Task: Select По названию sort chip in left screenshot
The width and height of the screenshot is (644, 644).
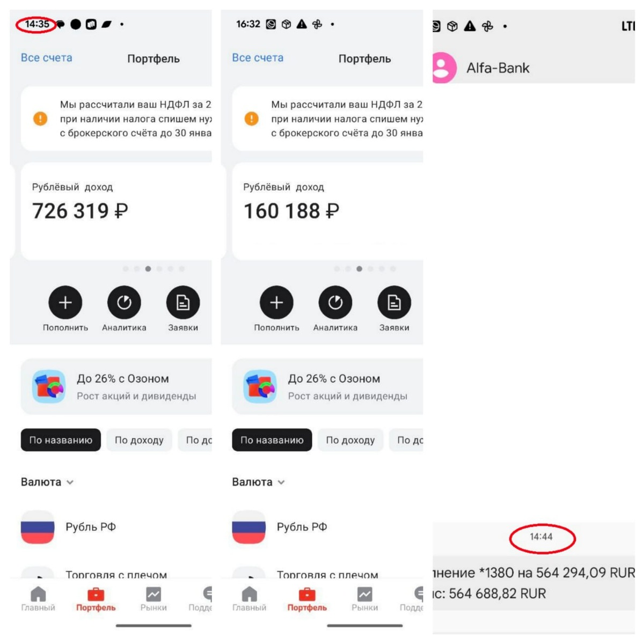Action: click(x=61, y=440)
